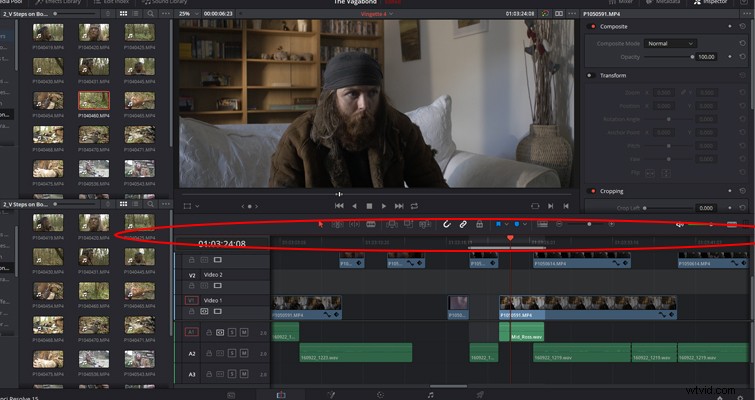Toggle the Position Lock padlock in toolbar

479,224
